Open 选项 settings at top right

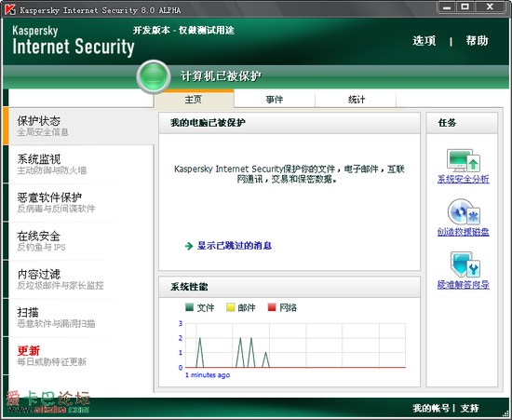pyautogui.click(x=424, y=41)
